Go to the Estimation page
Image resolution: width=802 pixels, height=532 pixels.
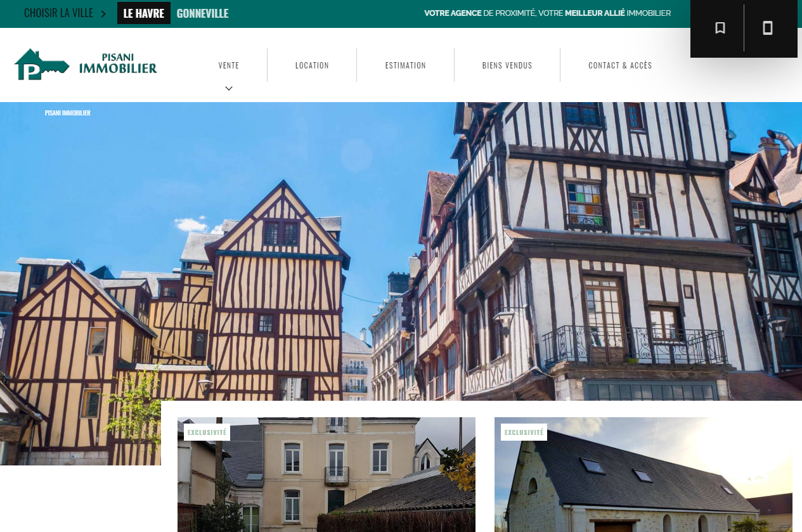[x=406, y=65]
